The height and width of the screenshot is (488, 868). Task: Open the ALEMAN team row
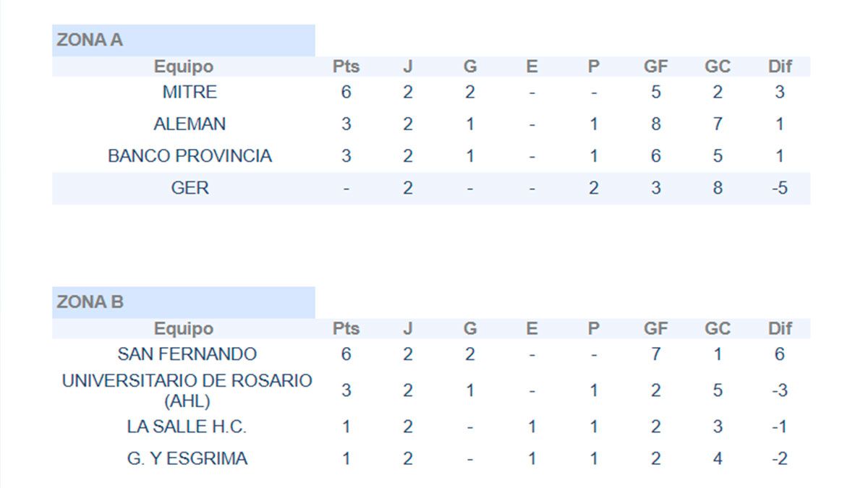click(x=190, y=124)
